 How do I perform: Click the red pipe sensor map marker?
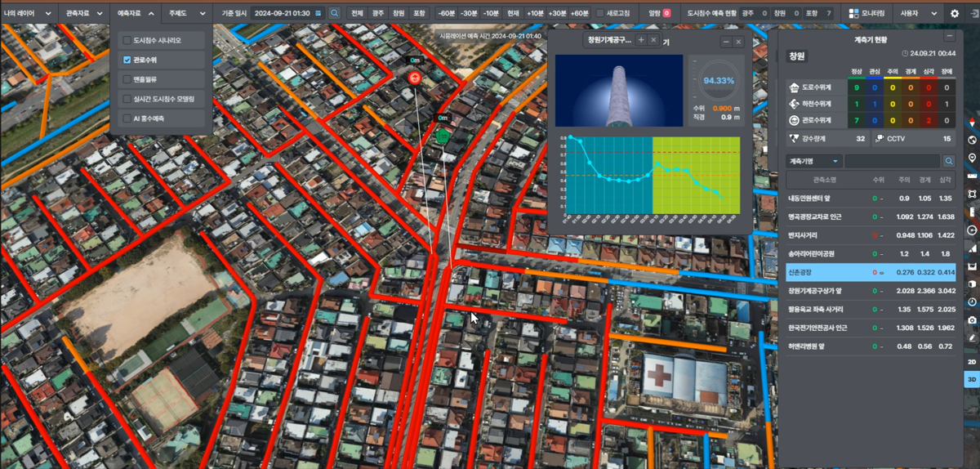(415, 78)
